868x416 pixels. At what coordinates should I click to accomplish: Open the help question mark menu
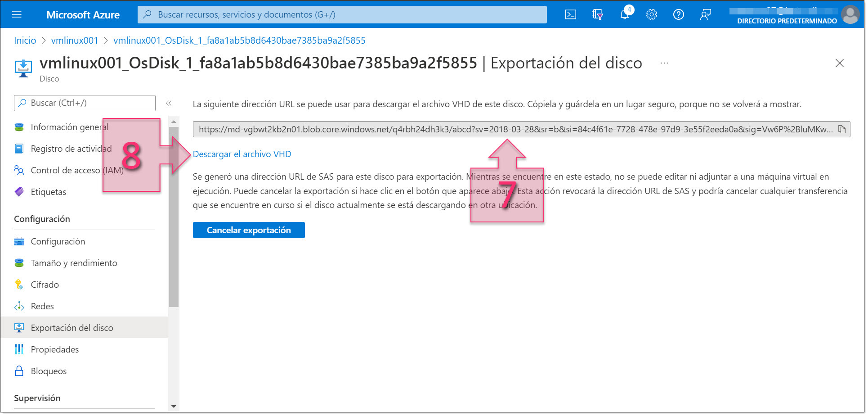[x=678, y=14]
